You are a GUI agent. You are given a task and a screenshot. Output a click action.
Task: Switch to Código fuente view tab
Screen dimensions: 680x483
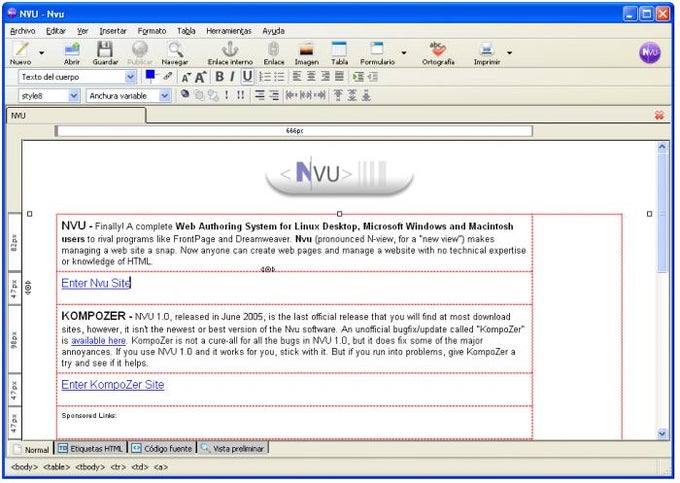162,449
